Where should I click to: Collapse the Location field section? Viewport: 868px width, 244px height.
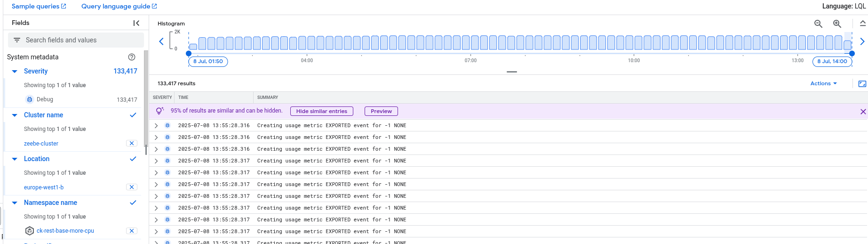[15, 159]
